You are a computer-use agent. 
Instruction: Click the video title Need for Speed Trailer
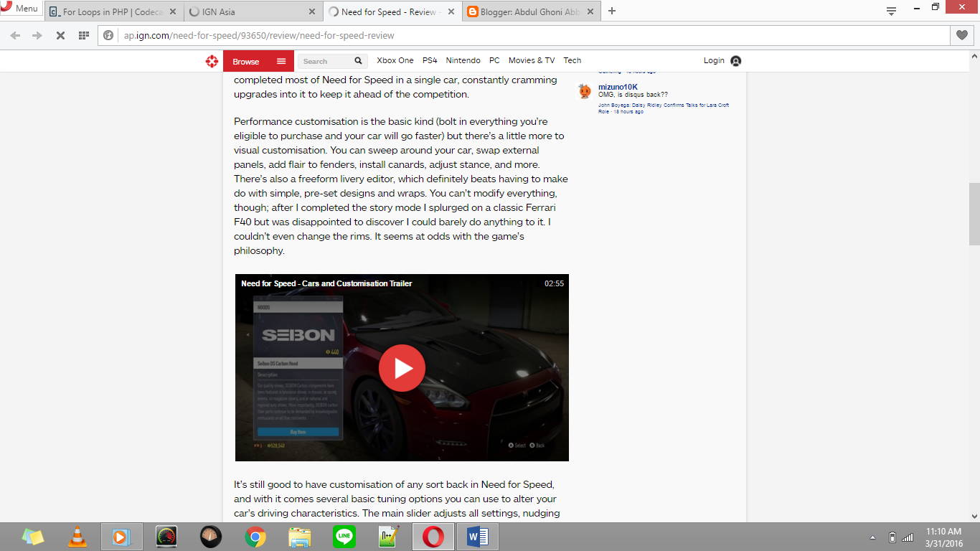tap(326, 283)
